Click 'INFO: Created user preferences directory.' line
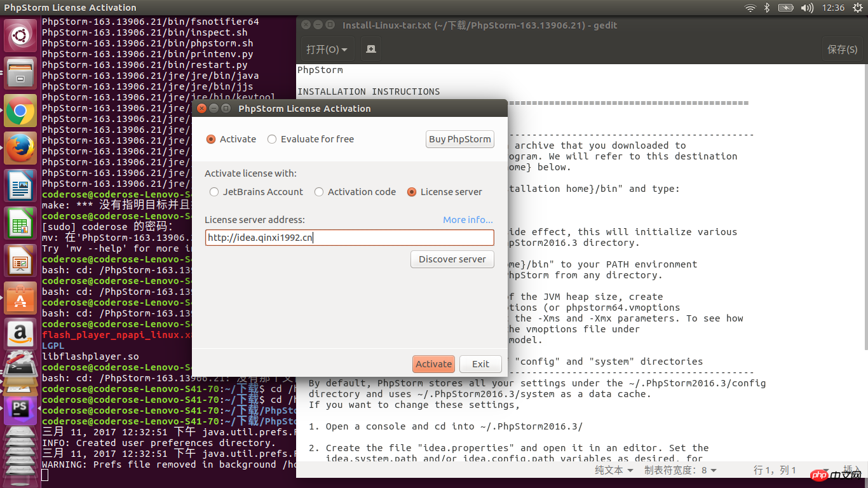Screen dimensions: 868x488 pos(159,443)
